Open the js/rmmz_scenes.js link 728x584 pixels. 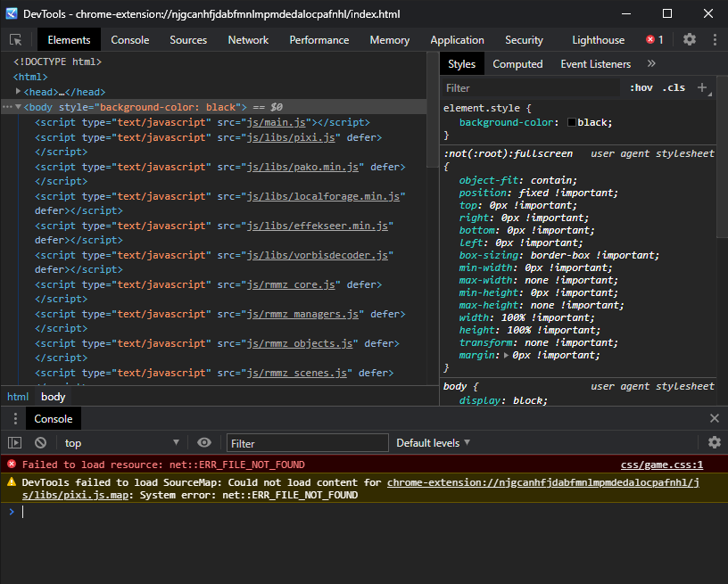[x=297, y=373]
